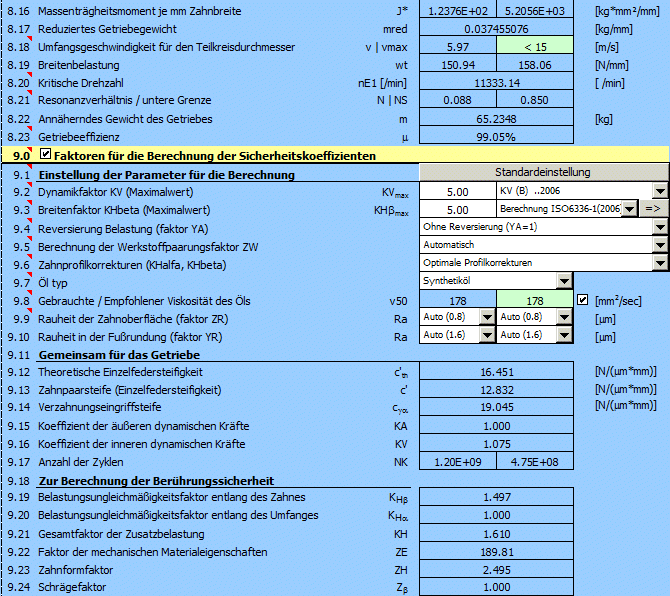Click the => button beside Breitenfaktor KHbeta
This screenshot has width=670, height=596.
click(652, 209)
